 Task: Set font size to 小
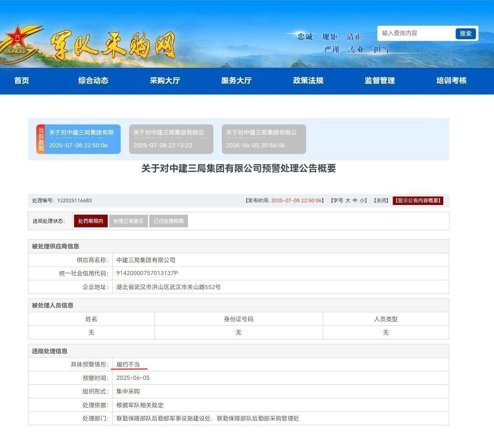(362, 200)
